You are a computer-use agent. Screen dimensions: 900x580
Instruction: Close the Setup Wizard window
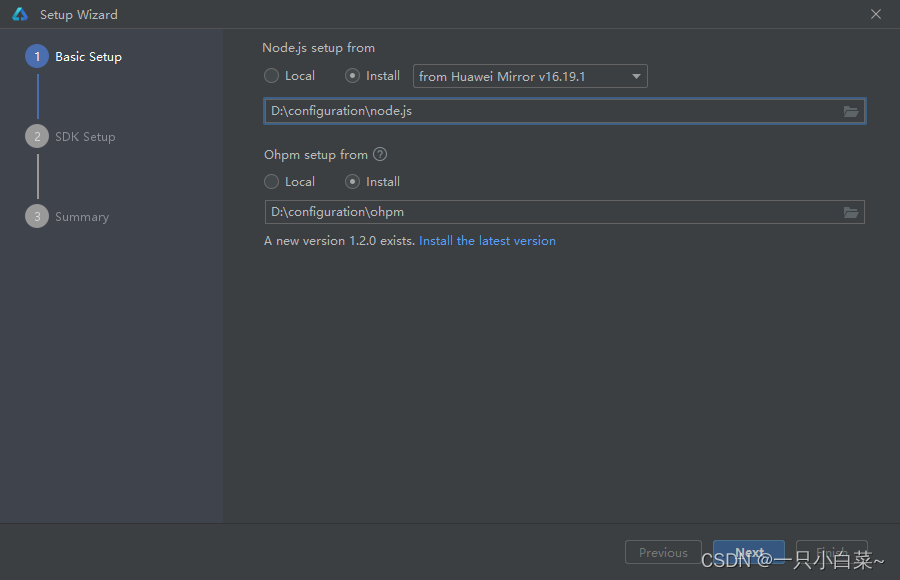[x=875, y=14]
